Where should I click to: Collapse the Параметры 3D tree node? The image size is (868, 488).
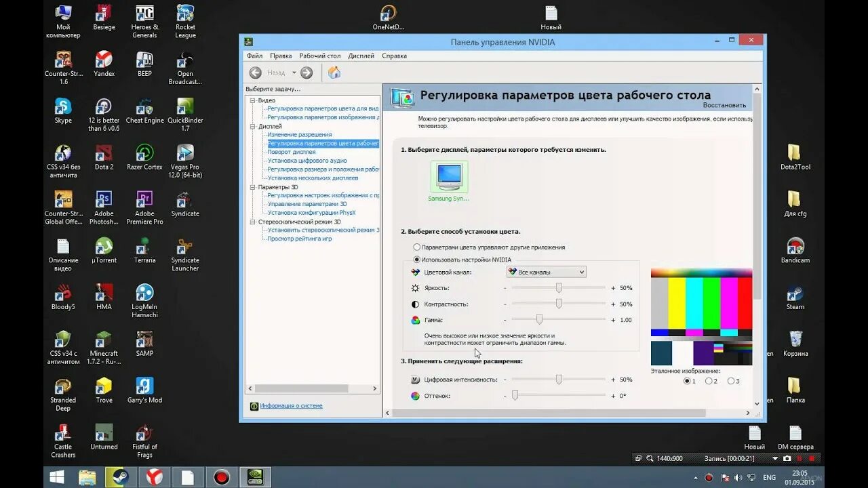[x=253, y=187]
